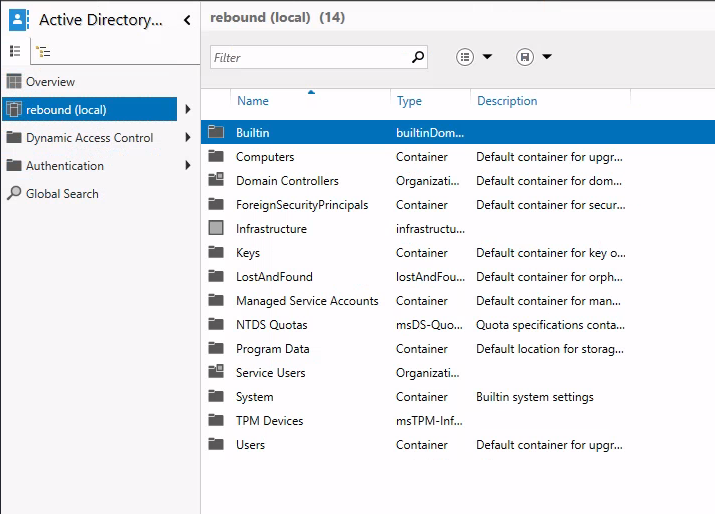The width and height of the screenshot is (715, 514).
Task: Open Dynamic Access Control node
Action: point(89,138)
